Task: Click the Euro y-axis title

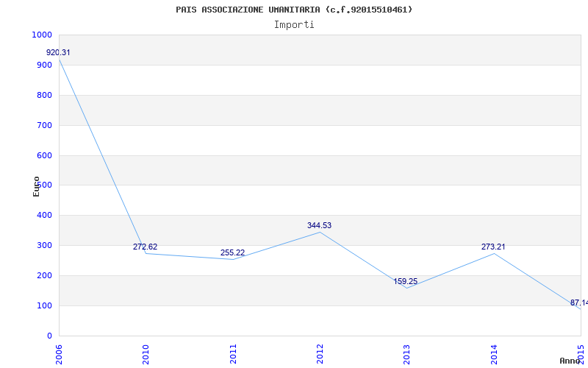Action: [x=37, y=186]
